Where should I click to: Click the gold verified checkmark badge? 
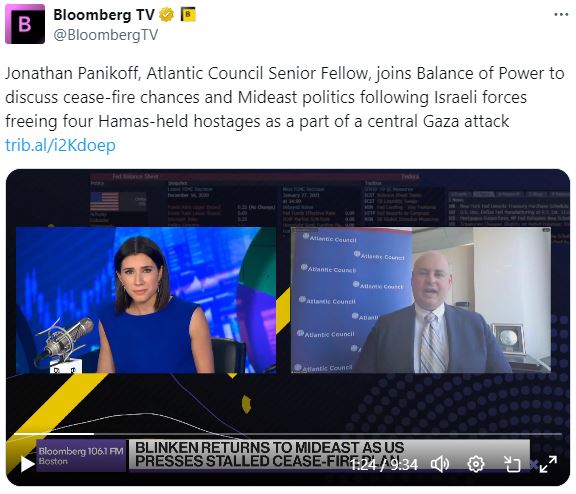pos(166,15)
